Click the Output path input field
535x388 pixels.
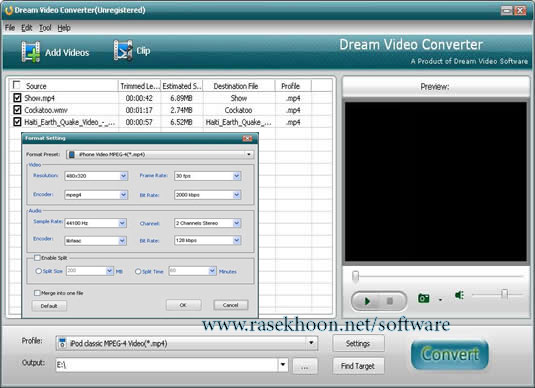coord(167,365)
